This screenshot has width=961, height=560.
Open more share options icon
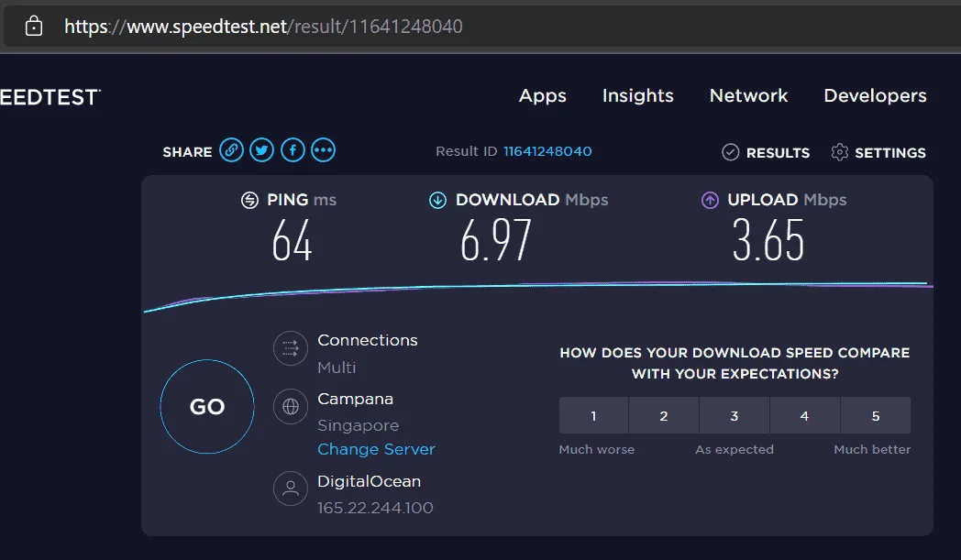pos(323,150)
